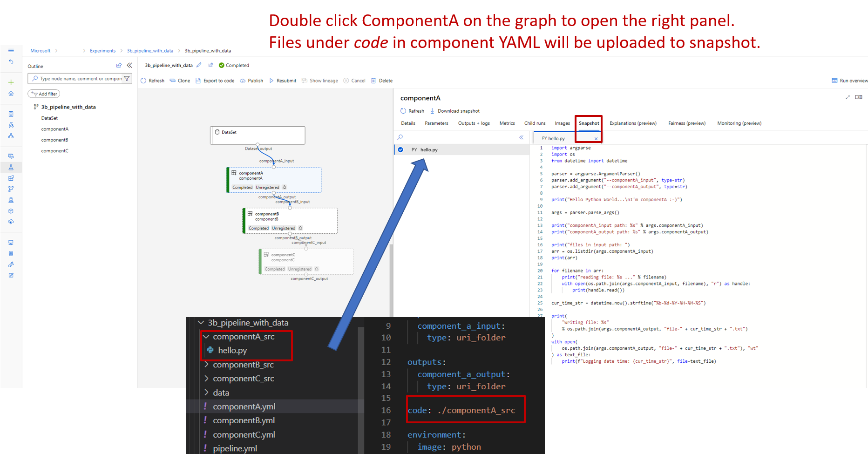
Task: Click reuse icon on componentB node
Action: click(300, 228)
